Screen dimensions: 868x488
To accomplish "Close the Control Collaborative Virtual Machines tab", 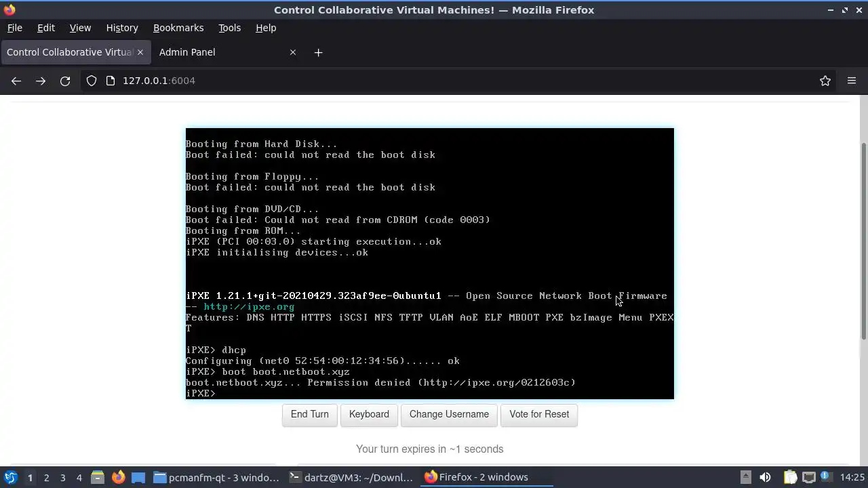I will coord(140,52).
